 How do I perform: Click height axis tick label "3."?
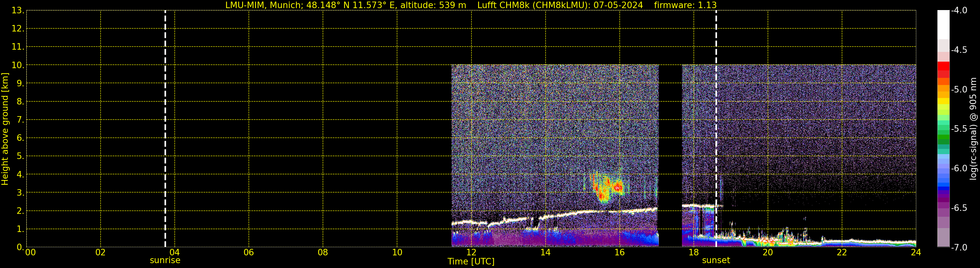[x=20, y=192]
